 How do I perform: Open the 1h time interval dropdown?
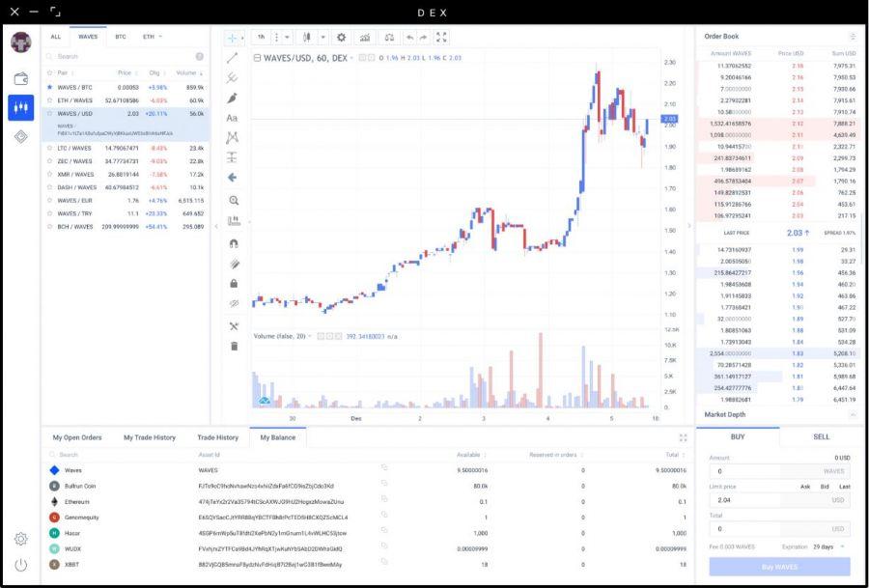(x=287, y=37)
